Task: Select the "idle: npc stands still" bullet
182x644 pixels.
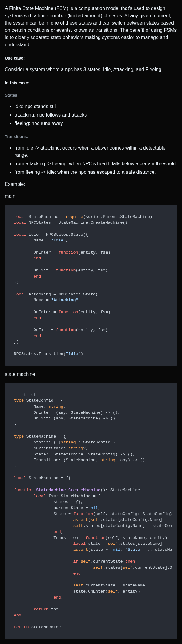Action: pyautogui.click(x=35, y=107)
